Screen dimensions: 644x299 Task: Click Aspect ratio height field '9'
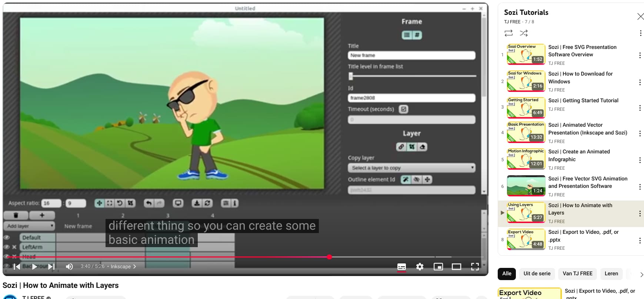pyautogui.click(x=76, y=203)
